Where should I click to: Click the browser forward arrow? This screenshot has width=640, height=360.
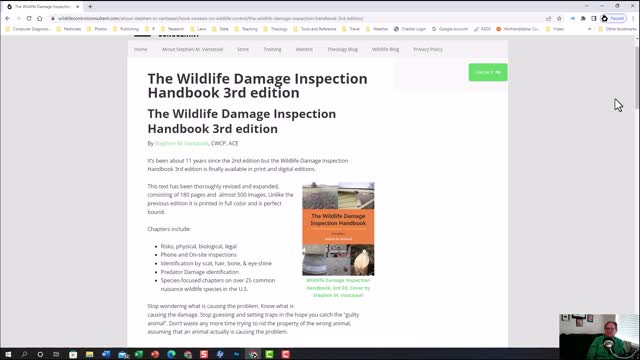18,18
